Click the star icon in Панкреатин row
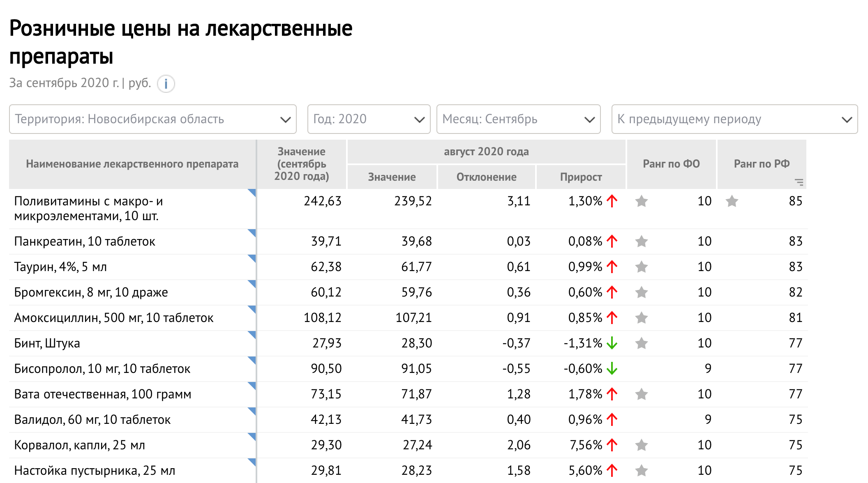Viewport: 868px width, 483px height. coord(642,241)
